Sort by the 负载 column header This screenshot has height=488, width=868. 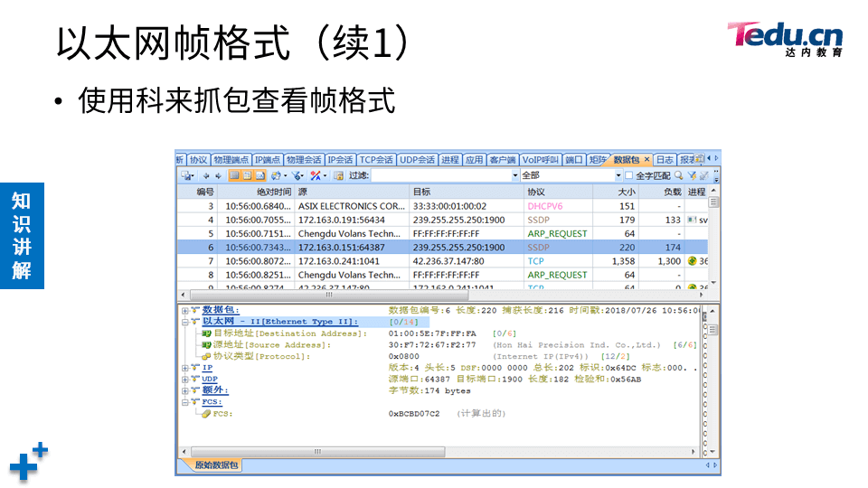(x=662, y=192)
